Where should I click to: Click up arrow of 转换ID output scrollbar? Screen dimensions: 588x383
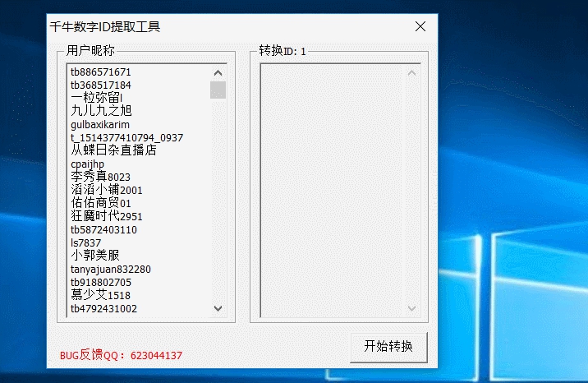coord(411,73)
